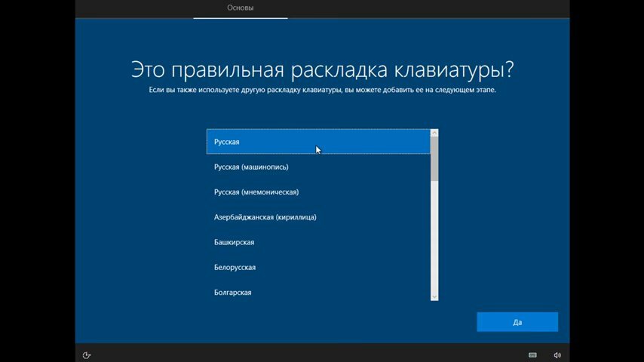Select the Основы tab
Image resolution: width=644 pixels, height=362 pixels.
pyautogui.click(x=241, y=8)
